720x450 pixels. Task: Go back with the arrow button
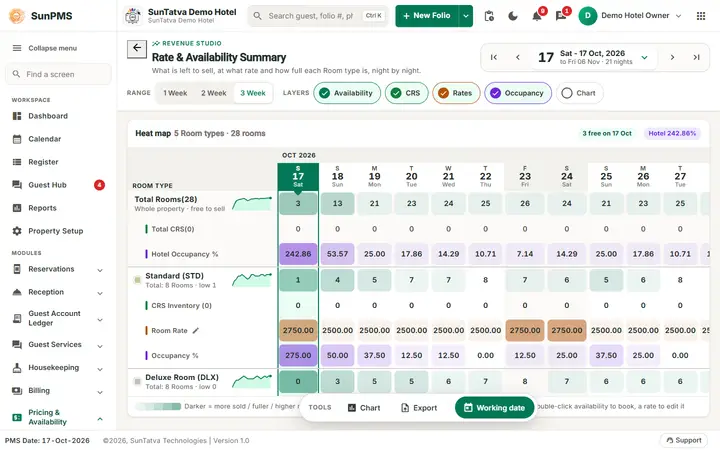coord(137,48)
